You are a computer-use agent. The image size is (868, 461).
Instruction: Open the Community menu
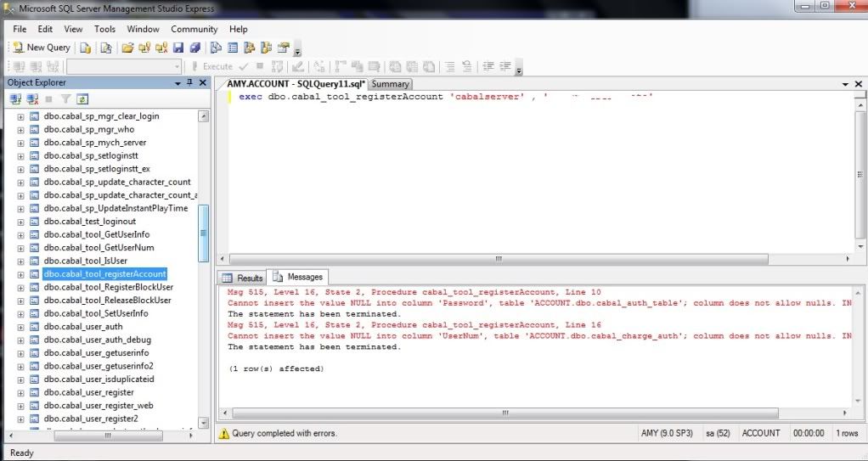click(194, 29)
